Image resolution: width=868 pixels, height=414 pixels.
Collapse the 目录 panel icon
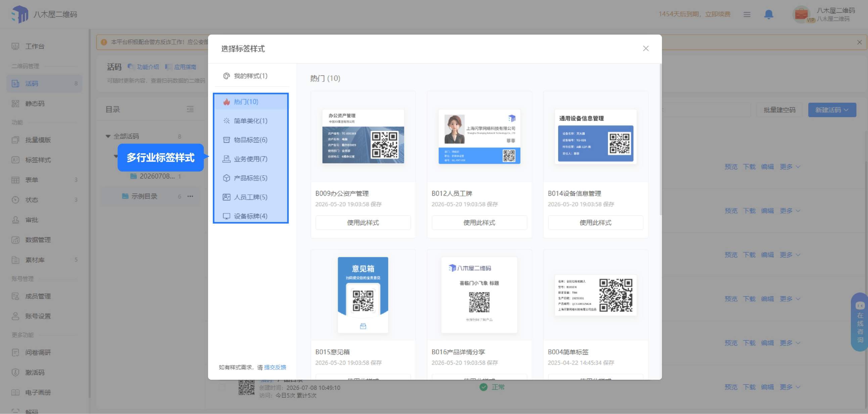190,109
